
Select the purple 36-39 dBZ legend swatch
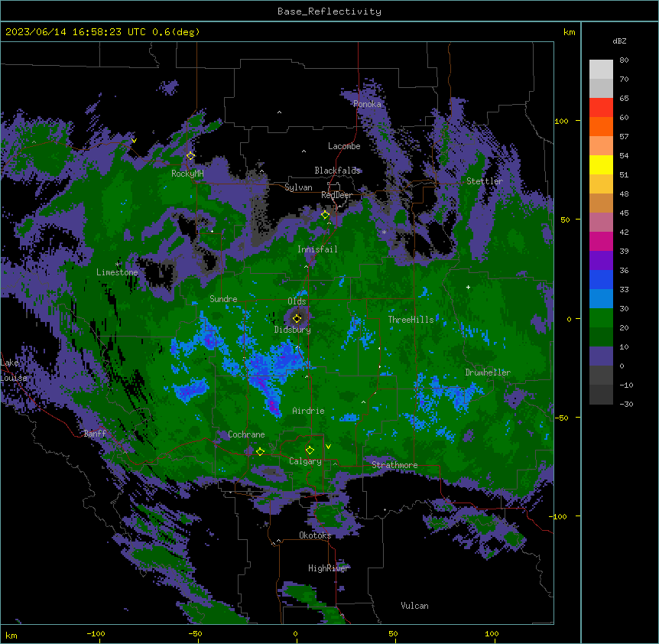click(x=601, y=261)
